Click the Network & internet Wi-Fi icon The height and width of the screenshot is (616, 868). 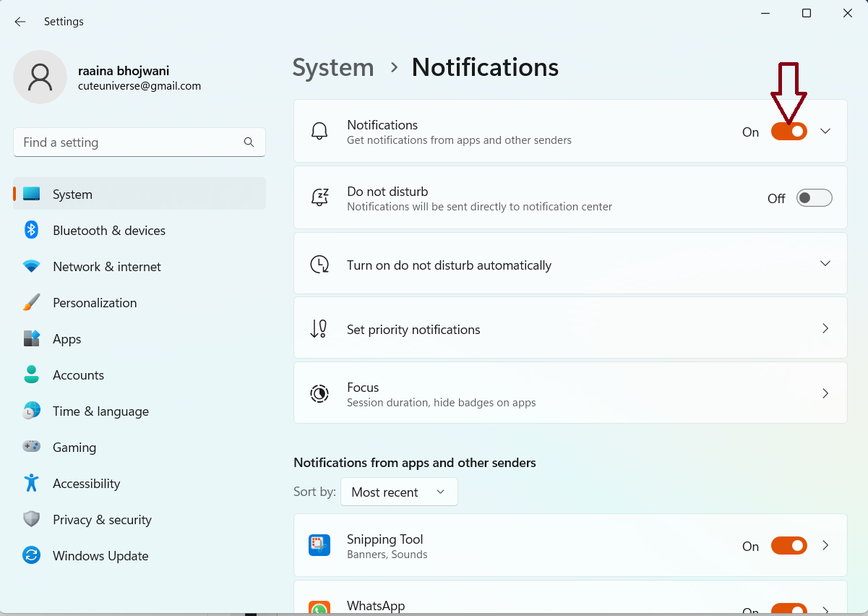coord(31,266)
